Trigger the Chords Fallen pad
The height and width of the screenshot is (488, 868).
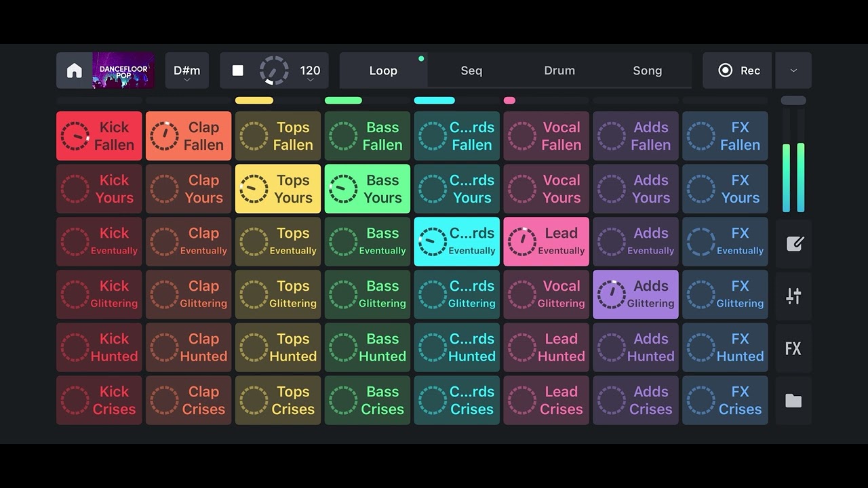pos(457,136)
